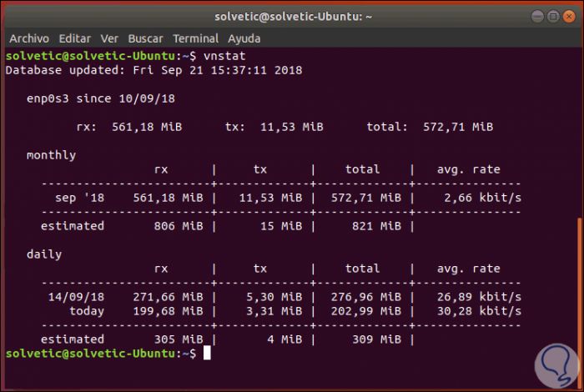Image resolution: width=584 pixels, height=392 pixels.
Task: Click the monthly table 'avg. rate' header
Action: (468, 169)
